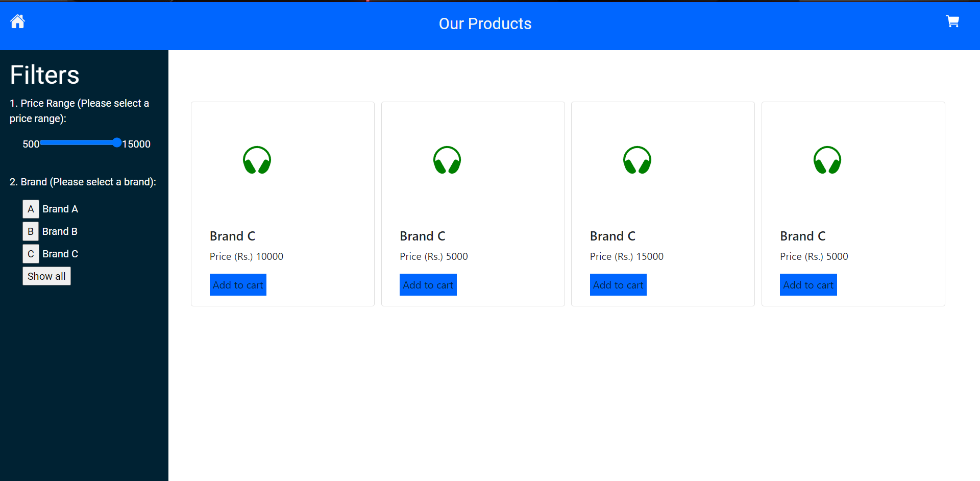Select the C badge next to Brand C
The width and height of the screenshot is (980, 481).
click(x=31, y=254)
